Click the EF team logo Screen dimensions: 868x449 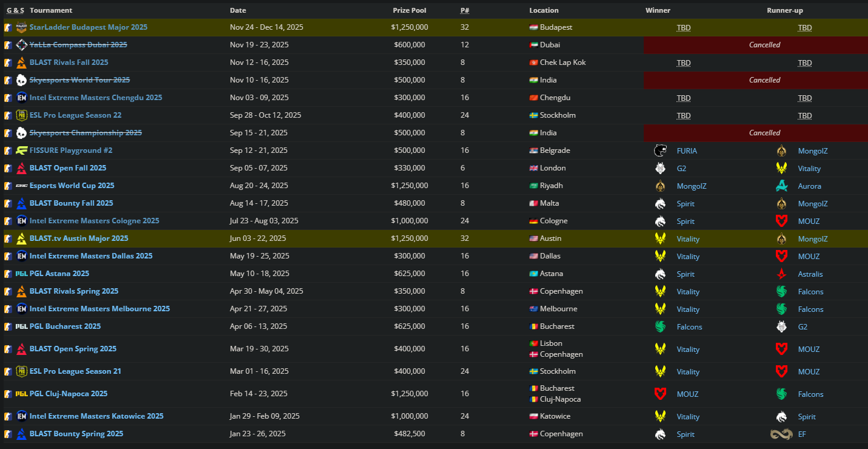click(x=781, y=434)
